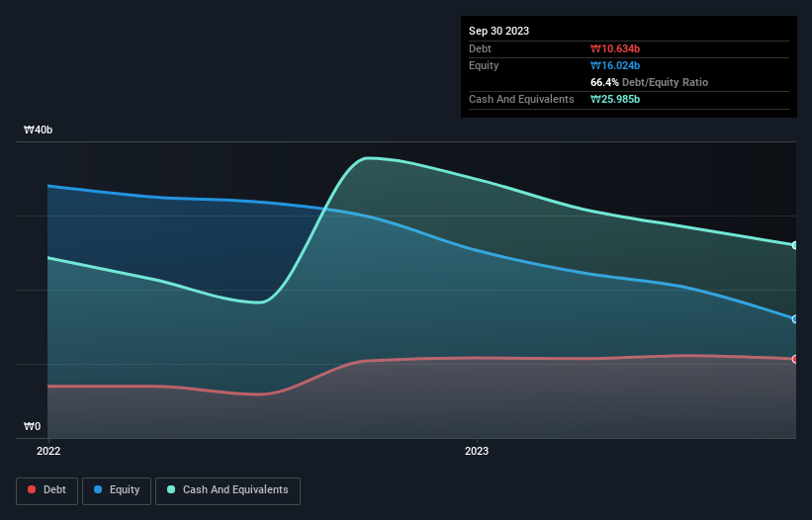812x520 pixels.
Task: Click the teal Cash endpoint marker
Action: (x=795, y=245)
